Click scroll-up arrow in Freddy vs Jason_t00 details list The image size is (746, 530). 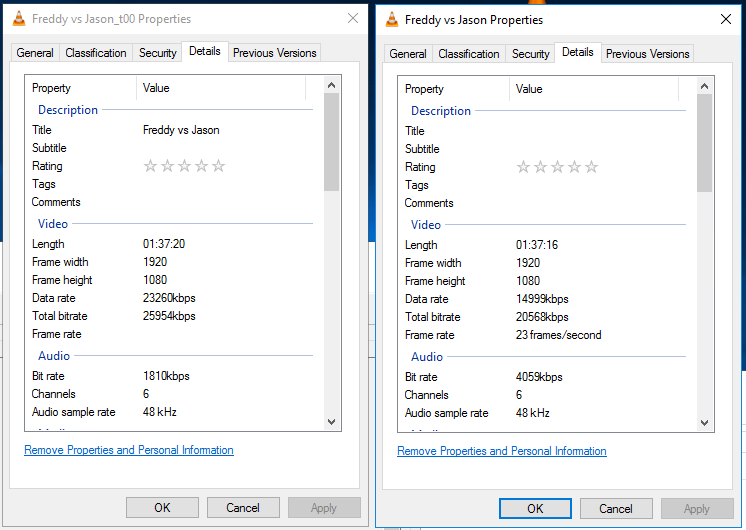332,85
